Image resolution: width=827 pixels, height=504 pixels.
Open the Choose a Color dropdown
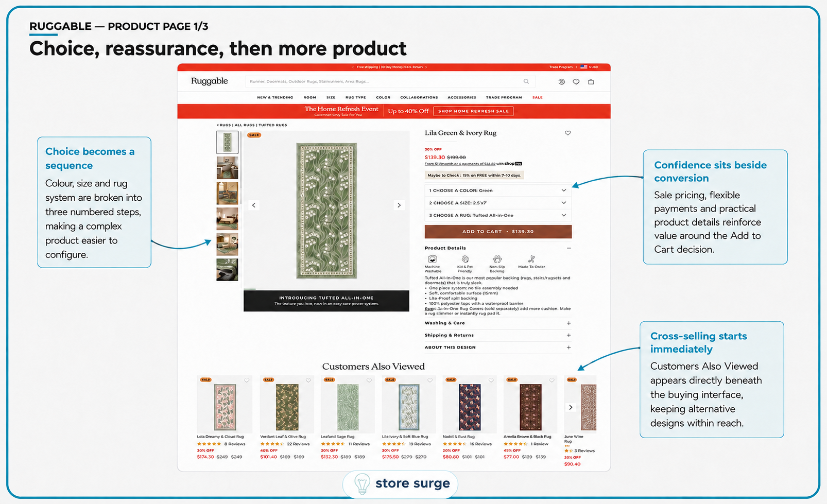pos(498,190)
